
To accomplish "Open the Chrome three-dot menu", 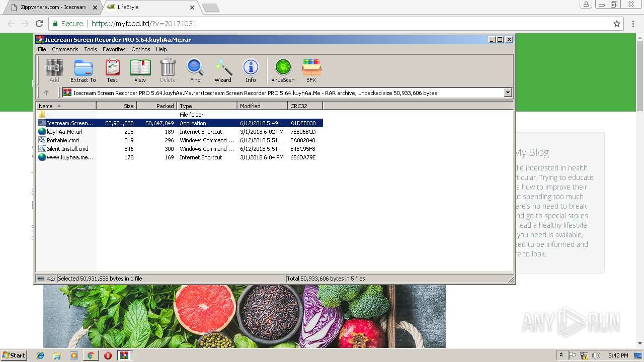I will click(633, 24).
